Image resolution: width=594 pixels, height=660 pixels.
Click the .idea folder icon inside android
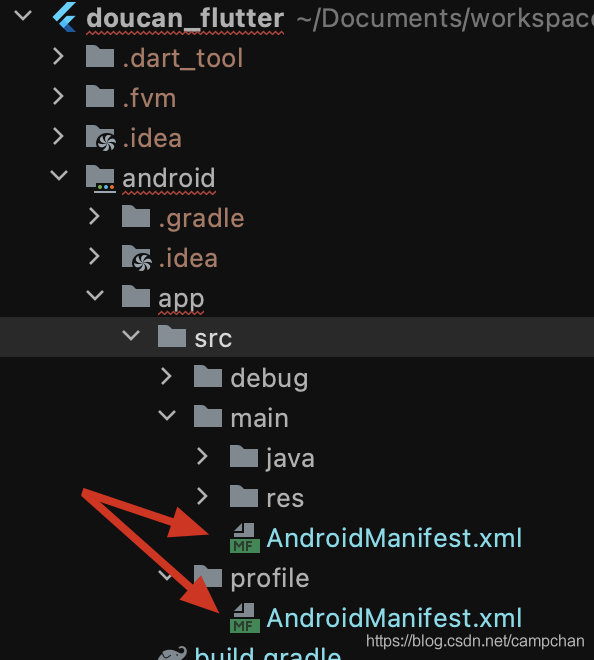click(x=136, y=258)
